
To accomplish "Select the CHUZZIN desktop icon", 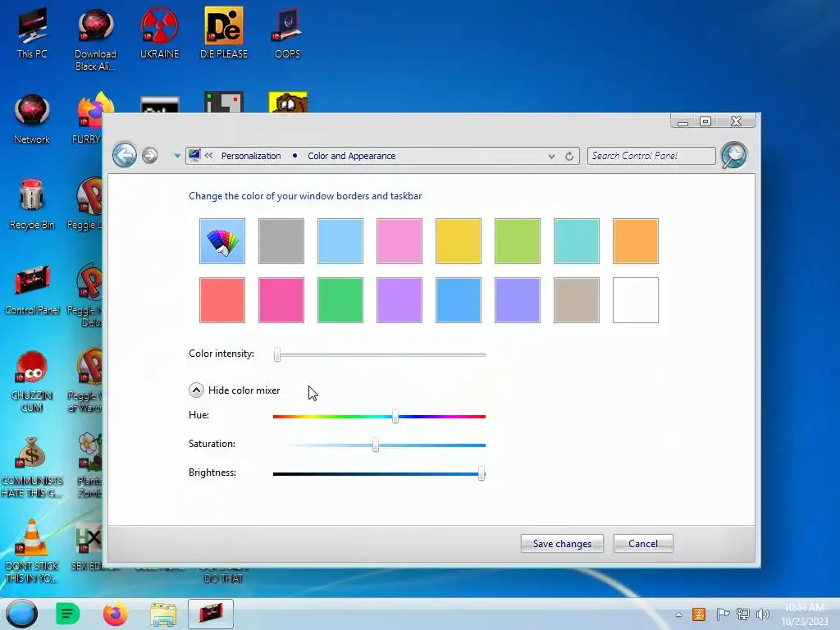I will point(32,381).
